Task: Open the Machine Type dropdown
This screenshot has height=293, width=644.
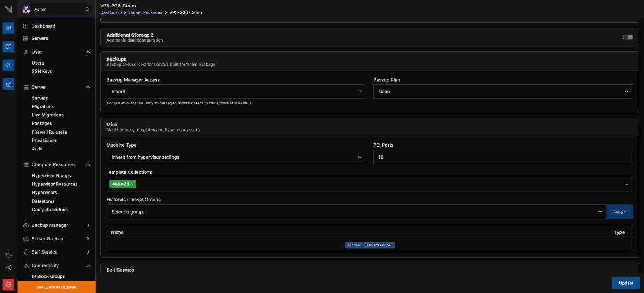Action: (236, 157)
